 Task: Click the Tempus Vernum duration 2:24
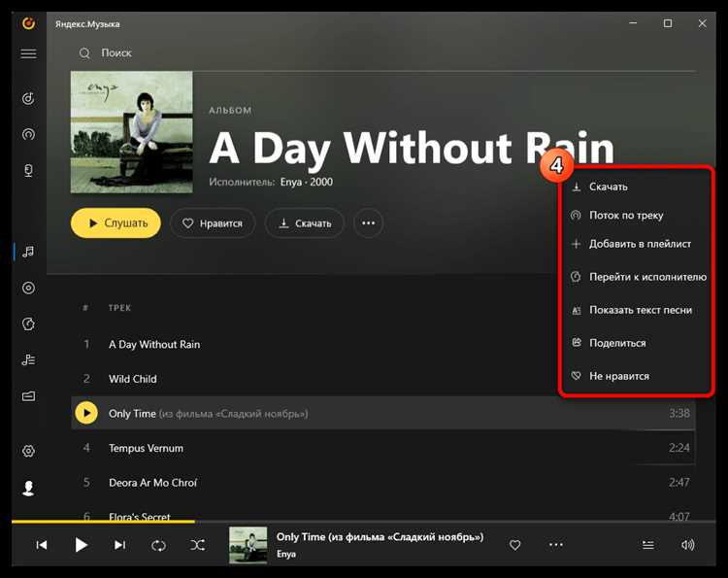pyautogui.click(x=678, y=448)
